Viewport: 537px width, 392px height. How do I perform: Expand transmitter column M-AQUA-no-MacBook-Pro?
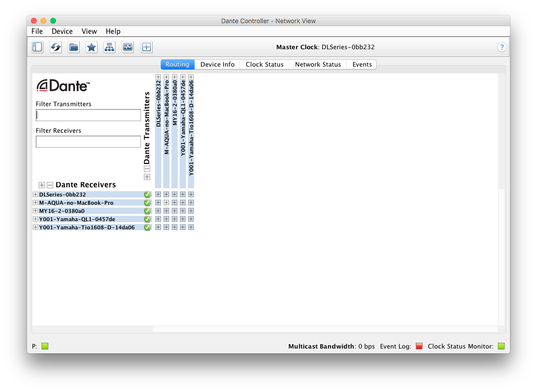[166, 77]
